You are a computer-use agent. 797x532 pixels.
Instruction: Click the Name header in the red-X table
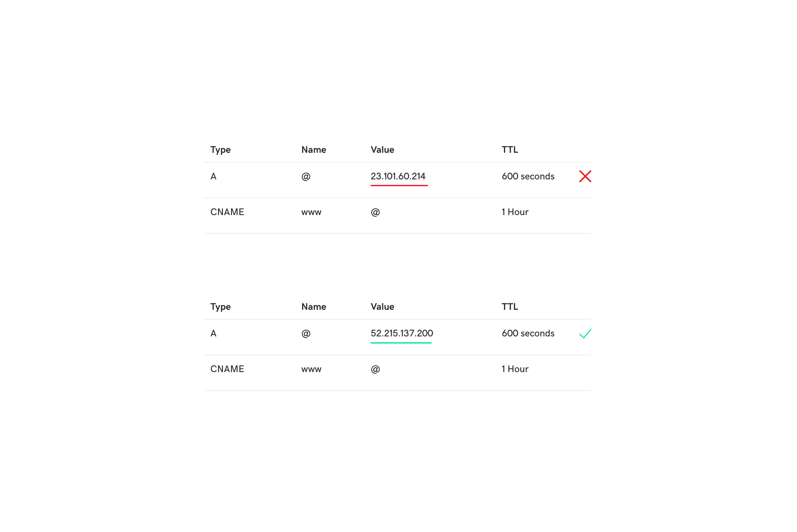(314, 150)
